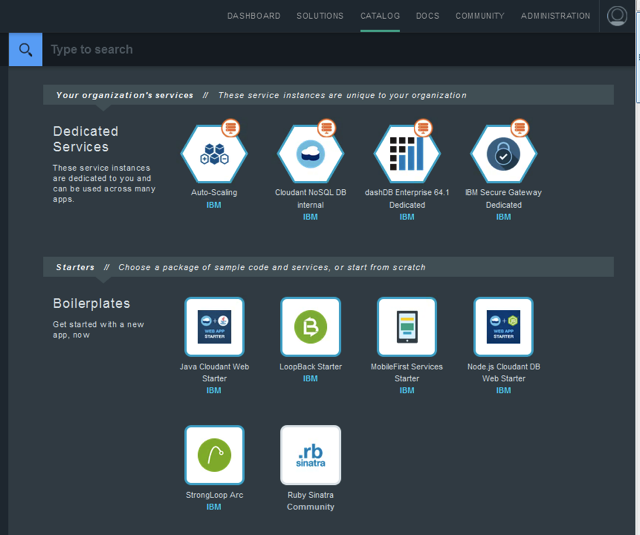Open the IBM Secure Gateway Dedicated icon
The image size is (640, 535).
(504, 154)
